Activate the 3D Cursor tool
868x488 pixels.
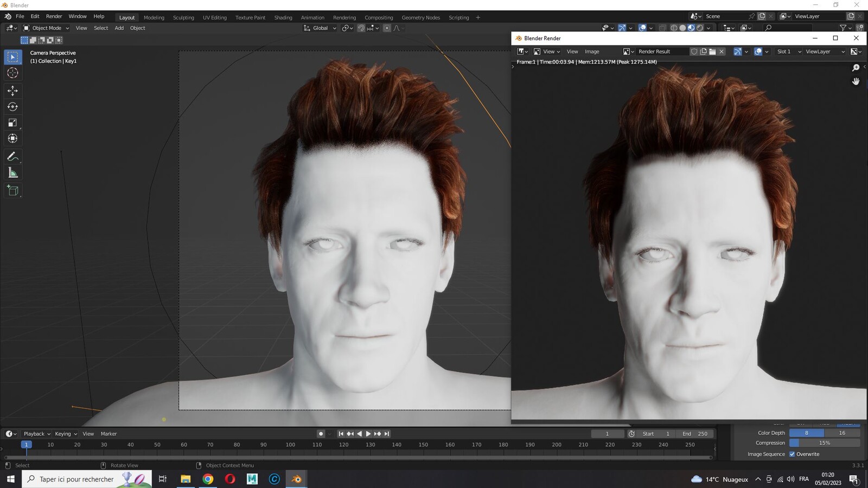[13, 73]
